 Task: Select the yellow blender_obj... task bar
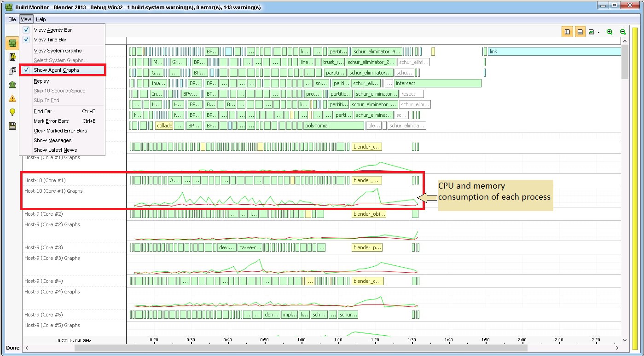coord(369,214)
